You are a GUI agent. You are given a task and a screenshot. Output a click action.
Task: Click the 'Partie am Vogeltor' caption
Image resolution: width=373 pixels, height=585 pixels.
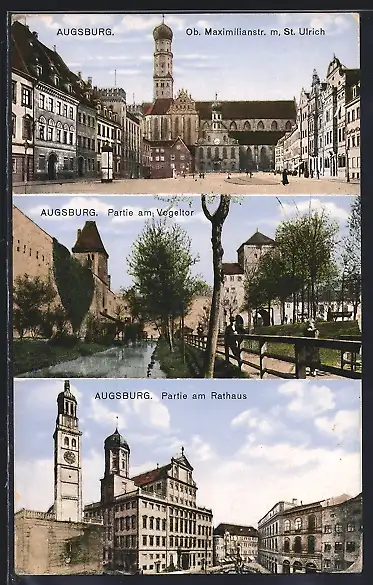coord(151,213)
